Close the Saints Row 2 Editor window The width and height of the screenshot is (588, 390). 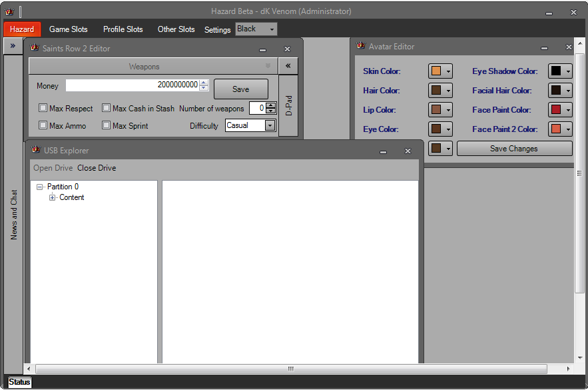point(287,49)
